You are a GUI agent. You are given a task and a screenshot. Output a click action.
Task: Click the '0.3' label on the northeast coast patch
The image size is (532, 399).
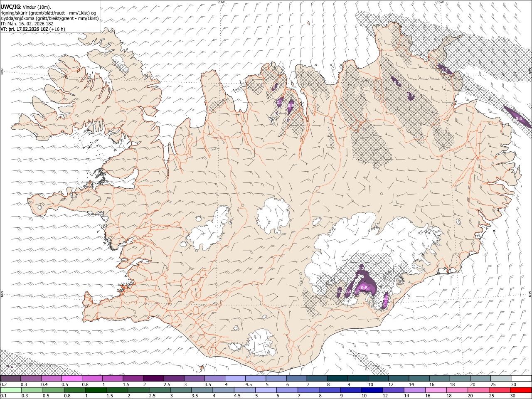pyautogui.click(x=444, y=70)
